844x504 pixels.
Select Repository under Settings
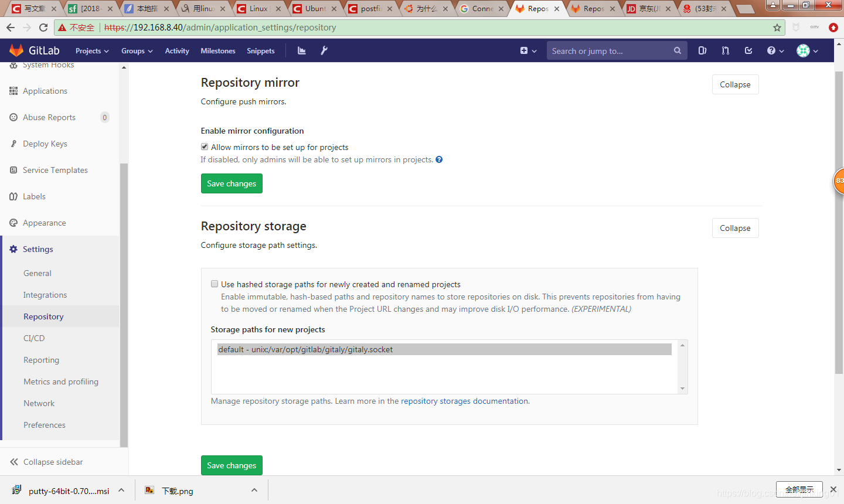[x=43, y=316]
